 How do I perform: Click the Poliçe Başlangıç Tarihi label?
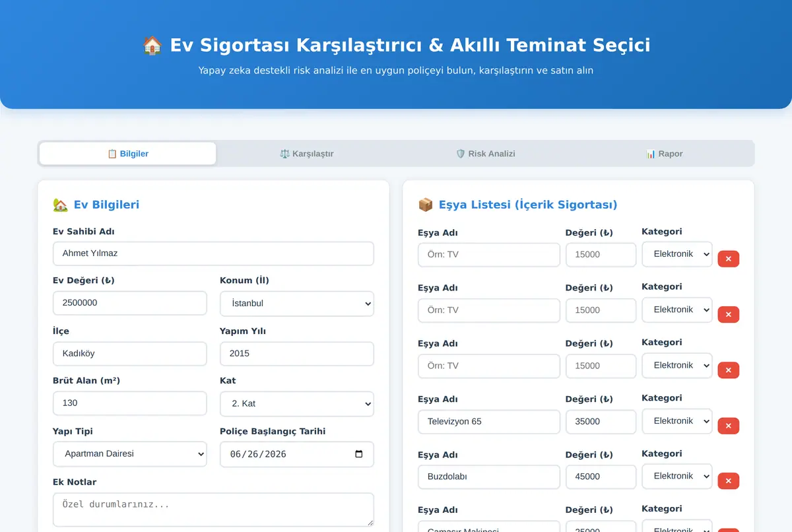pyautogui.click(x=273, y=431)
